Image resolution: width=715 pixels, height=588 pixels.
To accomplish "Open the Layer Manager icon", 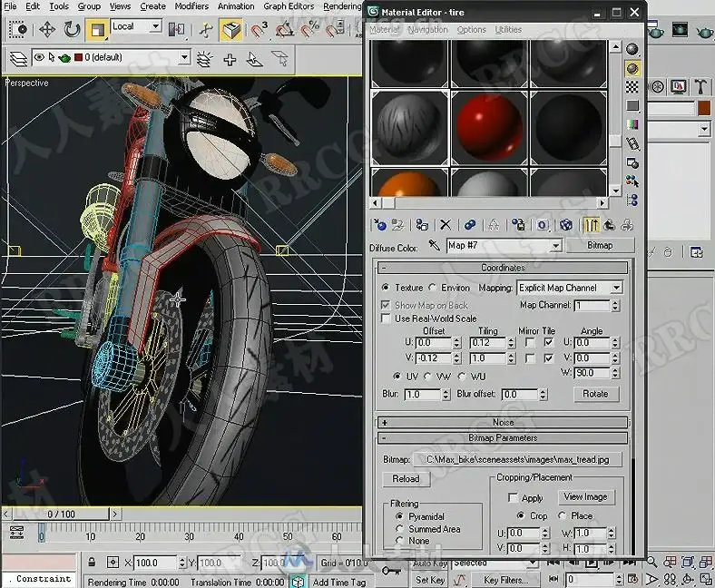I will tap(17, 59).
